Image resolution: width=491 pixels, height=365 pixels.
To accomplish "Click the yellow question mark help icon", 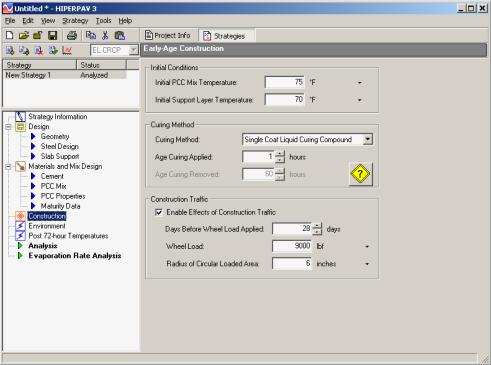I will pos(360,174).
